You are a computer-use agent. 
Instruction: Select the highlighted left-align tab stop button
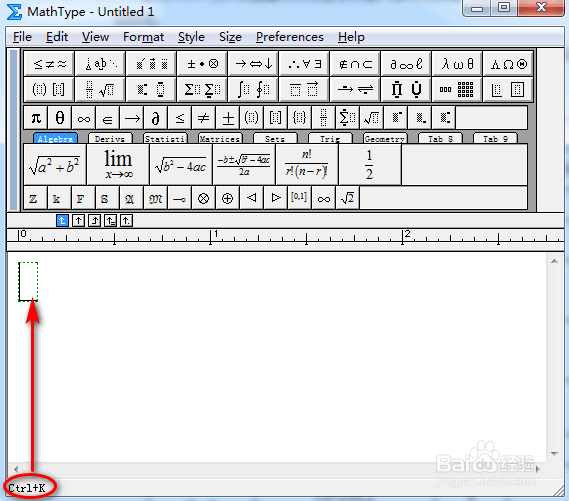pyautogui.click(x=62, y=220)
